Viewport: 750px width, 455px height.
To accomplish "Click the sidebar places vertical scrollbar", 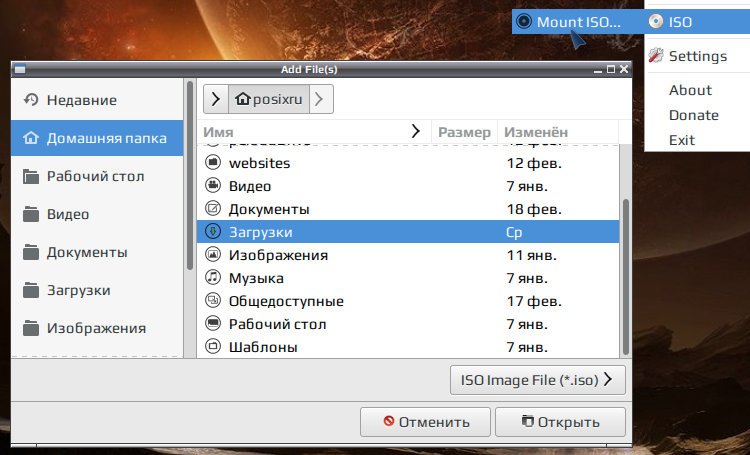I will [x=190, y=176].
